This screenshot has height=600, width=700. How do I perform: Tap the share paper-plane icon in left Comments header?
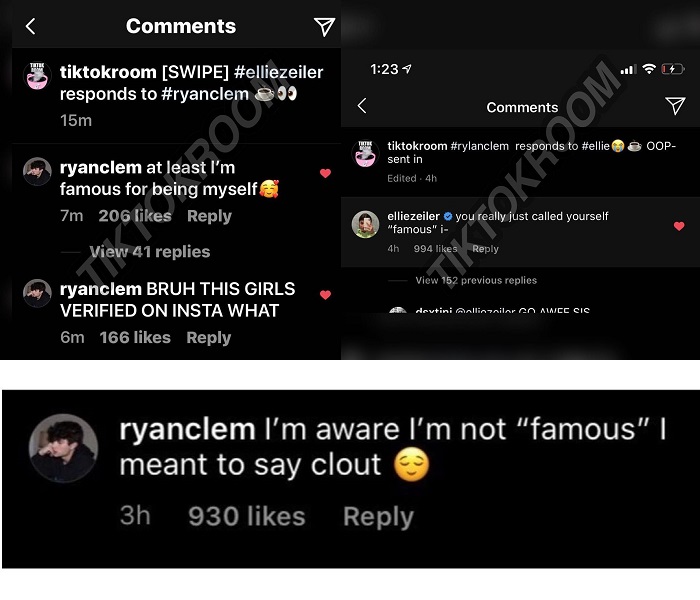pyautogui.click(x=324, y=27)
